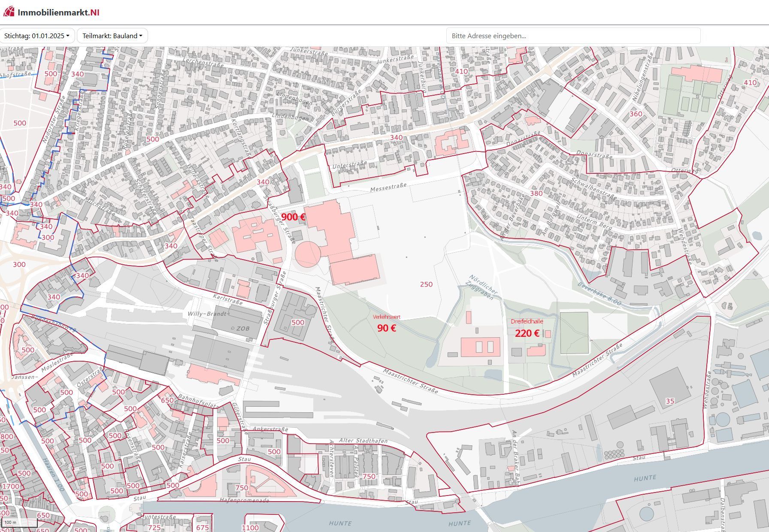
Task: Select the Unterm Berg street label
Action: (594, 222)
